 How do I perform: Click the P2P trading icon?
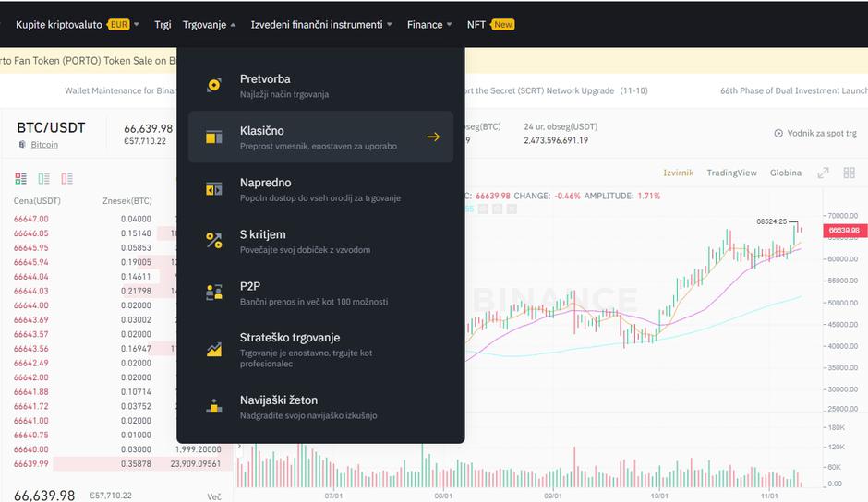(x=214, y=293)
